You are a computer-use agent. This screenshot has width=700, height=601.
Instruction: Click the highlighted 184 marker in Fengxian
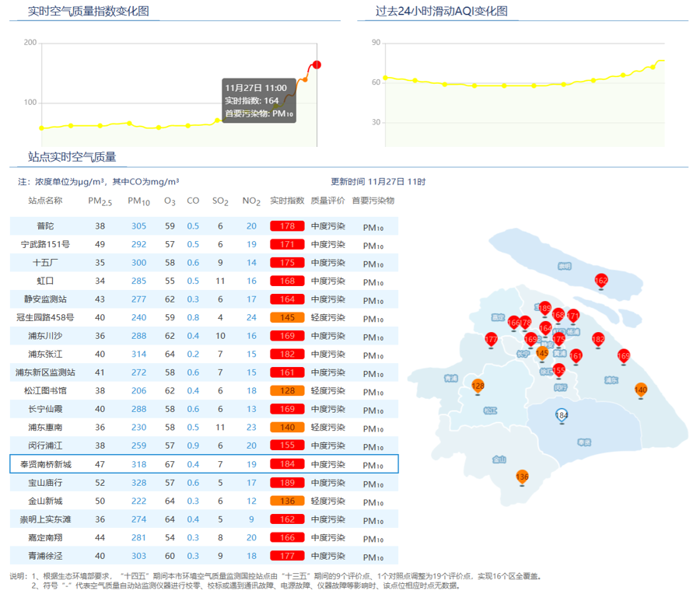(562, 416)
